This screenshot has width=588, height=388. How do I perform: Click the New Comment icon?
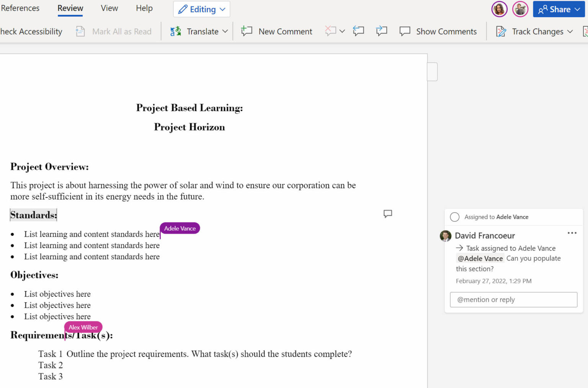tap(247, 31)
